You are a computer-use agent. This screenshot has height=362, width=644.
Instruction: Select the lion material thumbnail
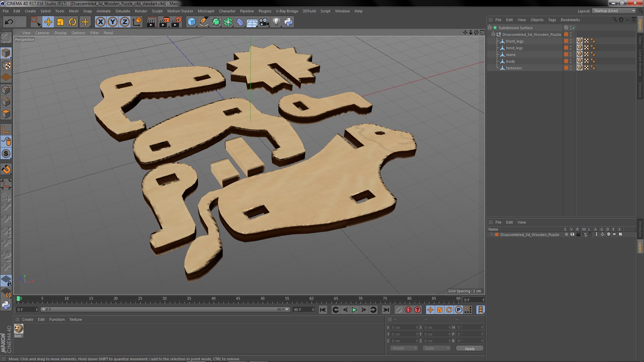(18, 328)
